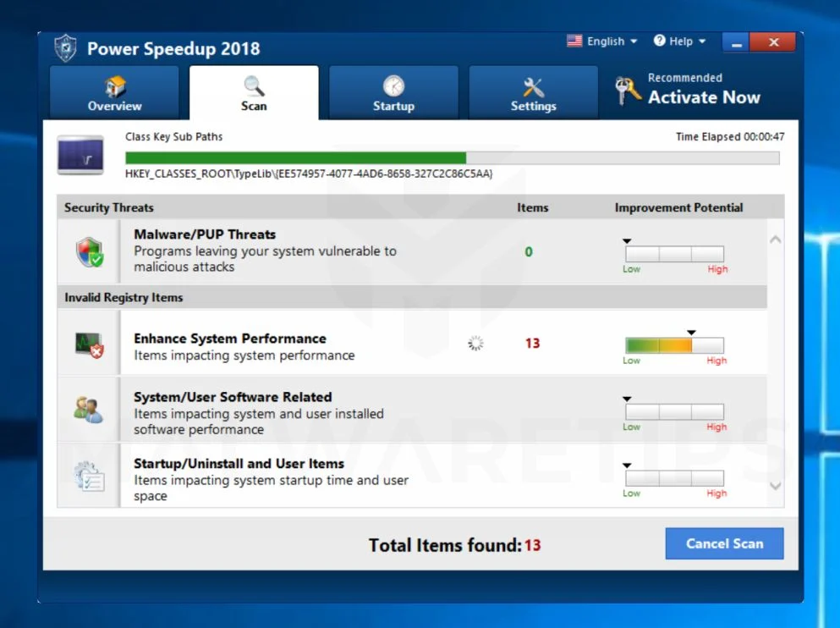
Task: Go to the Settings tab
Action: (x=534, y=92)
